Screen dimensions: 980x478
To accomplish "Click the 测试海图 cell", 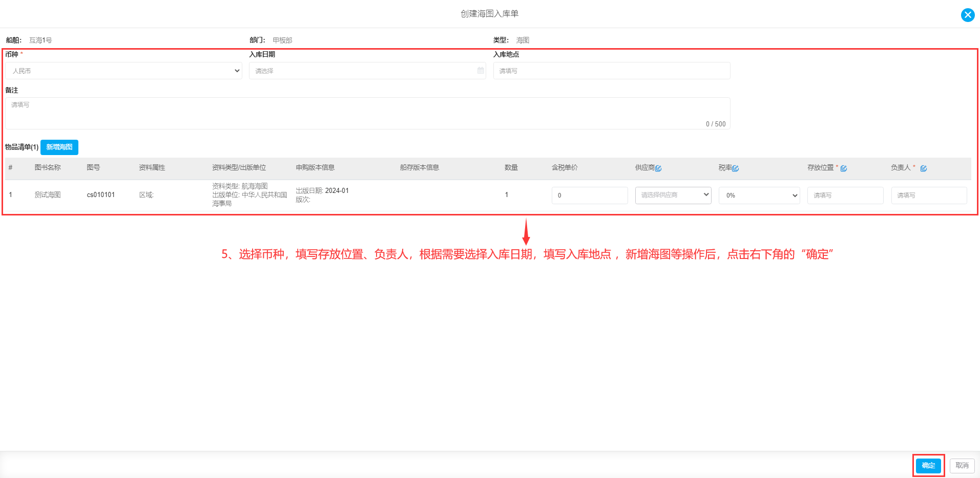I will click(48, 195).
